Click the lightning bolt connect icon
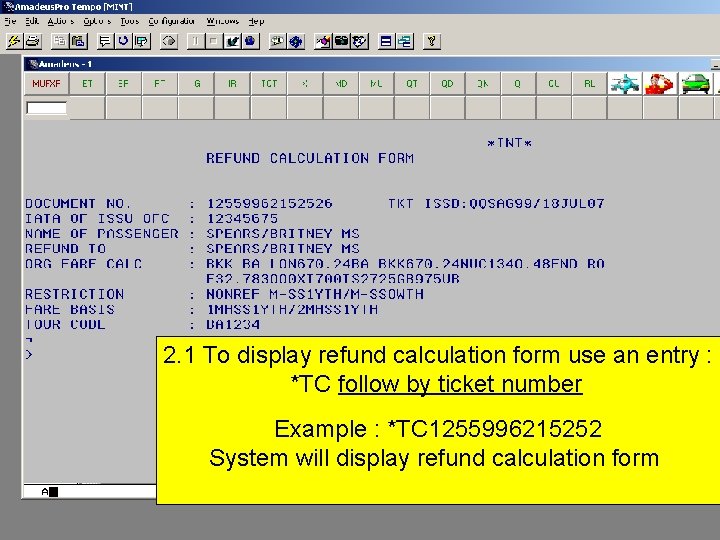 tap(14, 41)
